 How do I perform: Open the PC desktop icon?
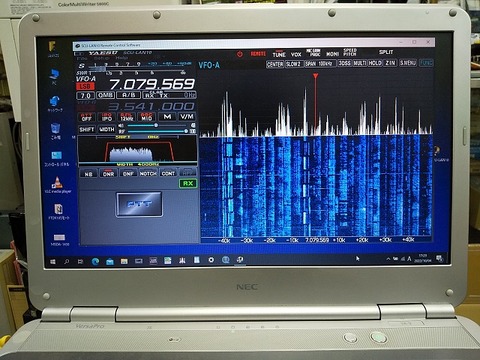tap(54, 76)
